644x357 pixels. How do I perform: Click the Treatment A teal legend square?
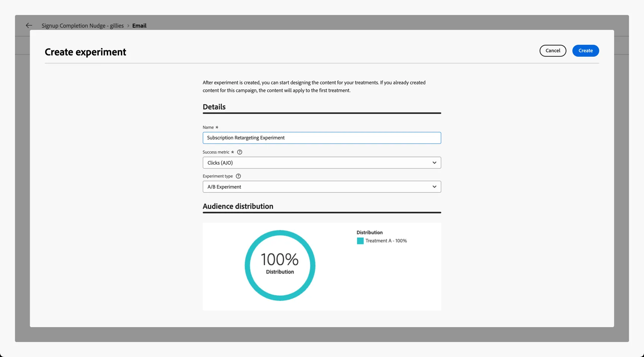point(360,241)
